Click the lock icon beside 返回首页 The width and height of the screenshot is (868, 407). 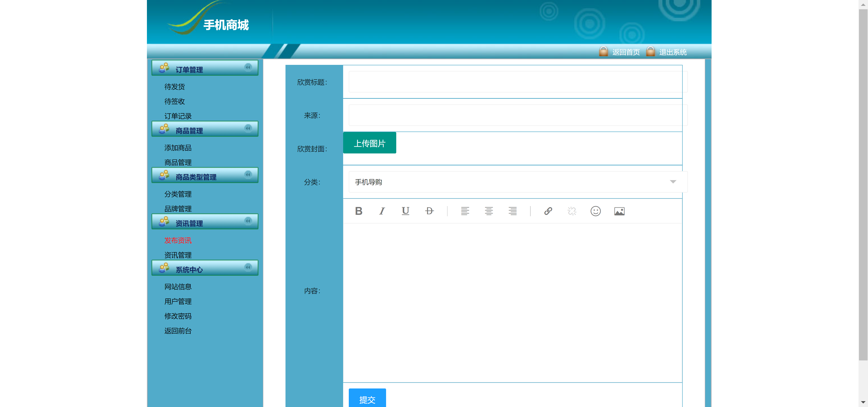pos(604,51)
